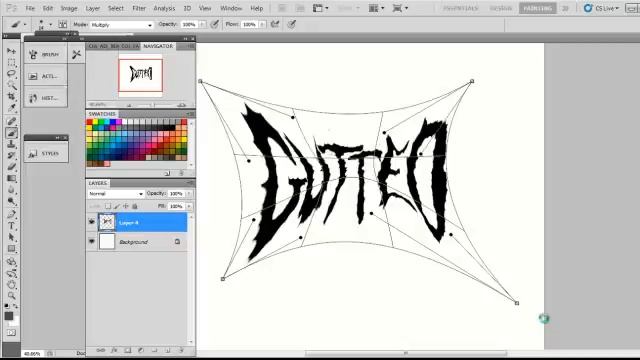This screenshot has width=640, height=360.
Task: Open brush Flow slider arrow
Action: [x=262, y=24]
